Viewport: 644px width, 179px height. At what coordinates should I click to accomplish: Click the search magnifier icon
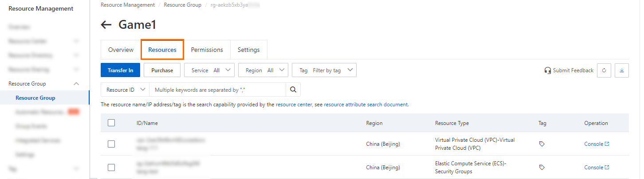point(293,89)
